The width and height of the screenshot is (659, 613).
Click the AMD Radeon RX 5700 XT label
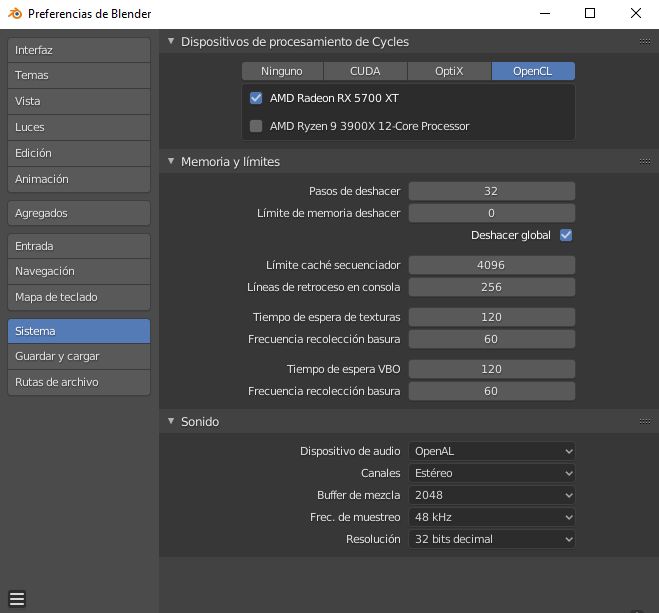point(334,98)
